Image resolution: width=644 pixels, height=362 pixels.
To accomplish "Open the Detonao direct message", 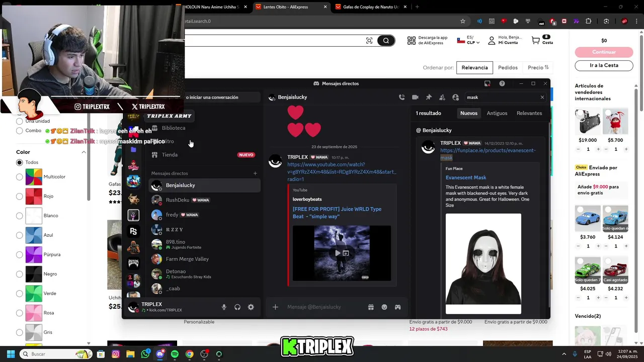I will click(204, 274).
